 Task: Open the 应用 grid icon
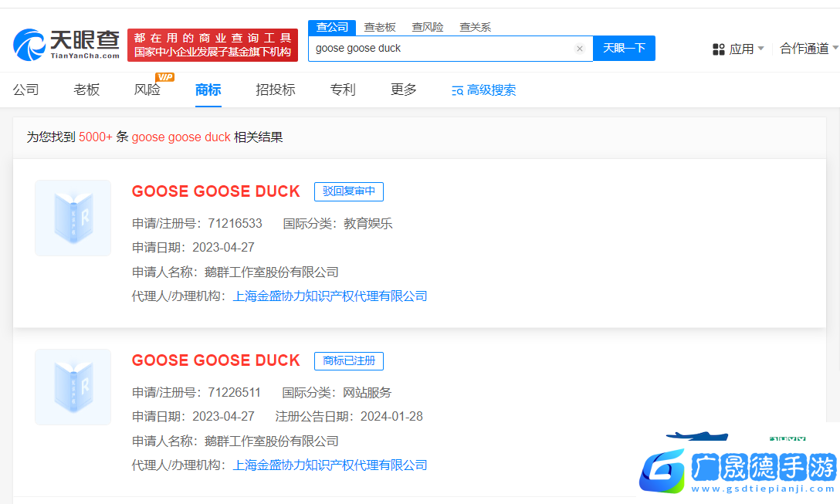718,49
